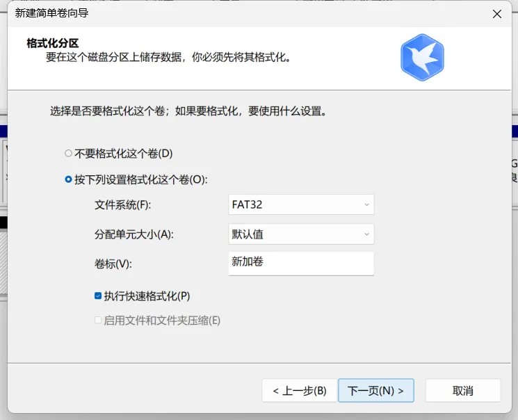Viewport: 518px width, 420px height.
Task: Click the blue bird logo icon
Action: (422, 57)
